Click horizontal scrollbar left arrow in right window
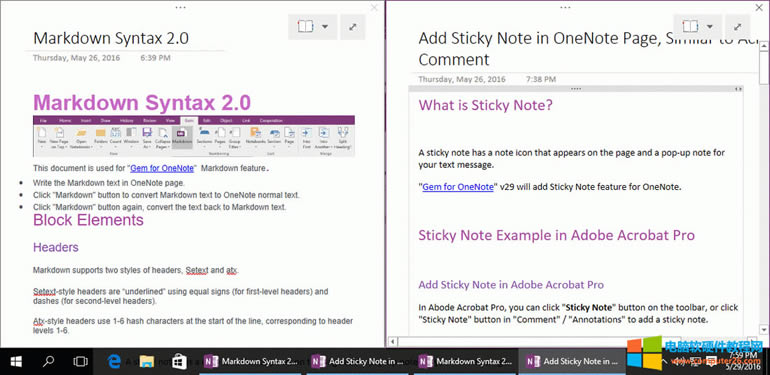This screenshot has width=770, height=375. coord(393,341)
